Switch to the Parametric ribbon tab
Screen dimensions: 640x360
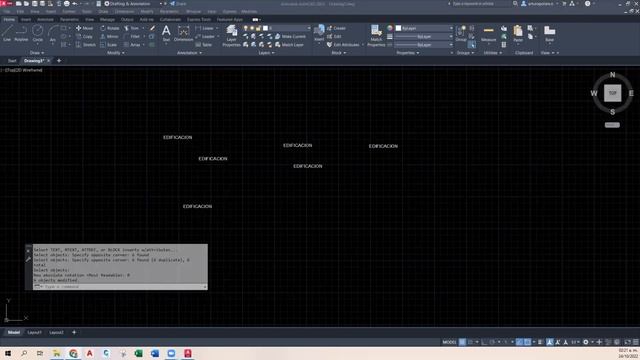click(x=69, y=20)
